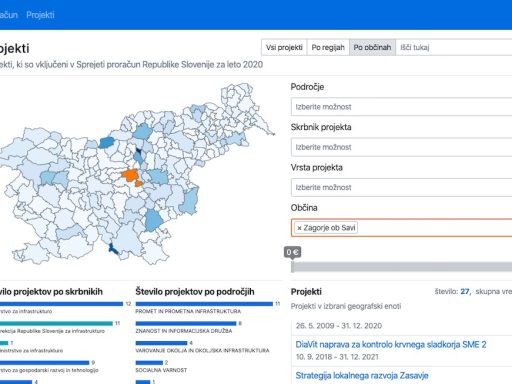The image size is (512, 384).
Task: Open the Vrsta projekta dropdown
Action: point(401,187)
